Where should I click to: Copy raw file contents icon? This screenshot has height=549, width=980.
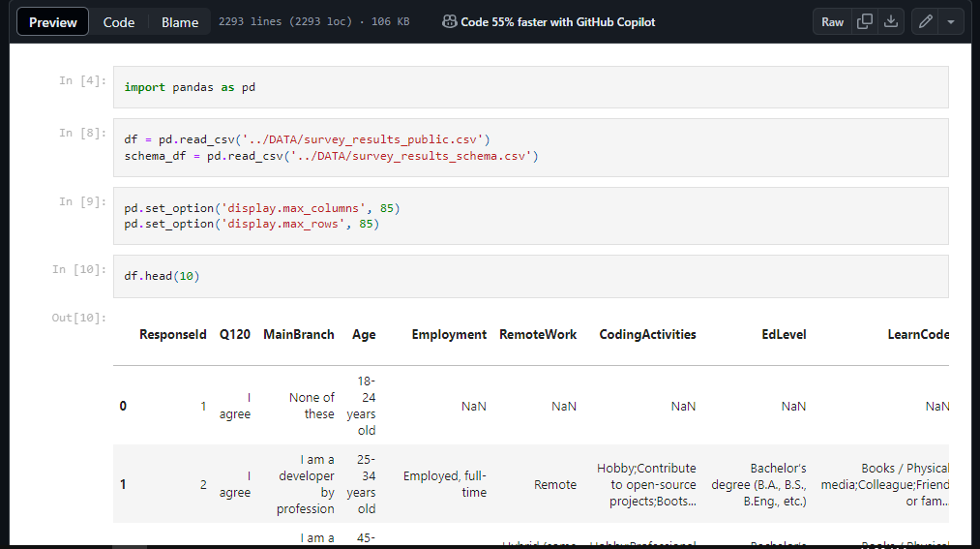tap(864, 22)
